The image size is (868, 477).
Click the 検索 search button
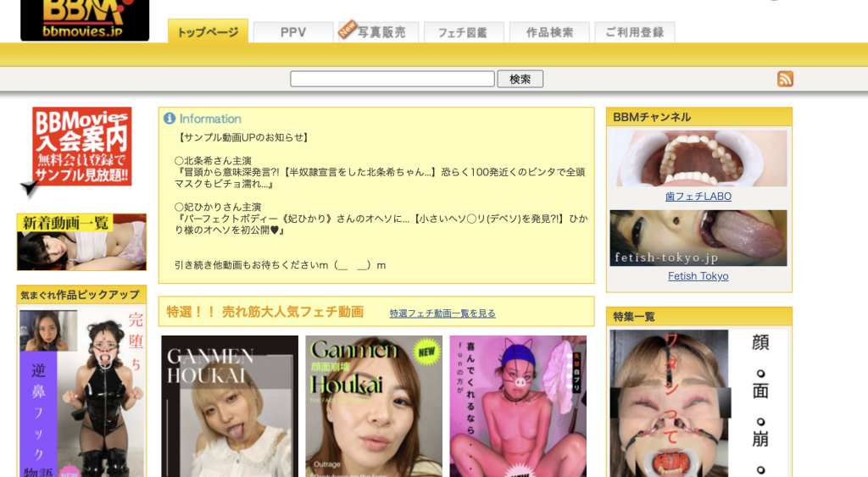pos(520,79)
